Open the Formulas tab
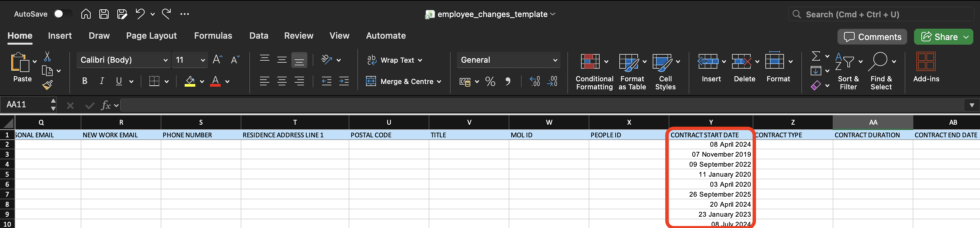The image size is (980, 228). click(213, 36)
